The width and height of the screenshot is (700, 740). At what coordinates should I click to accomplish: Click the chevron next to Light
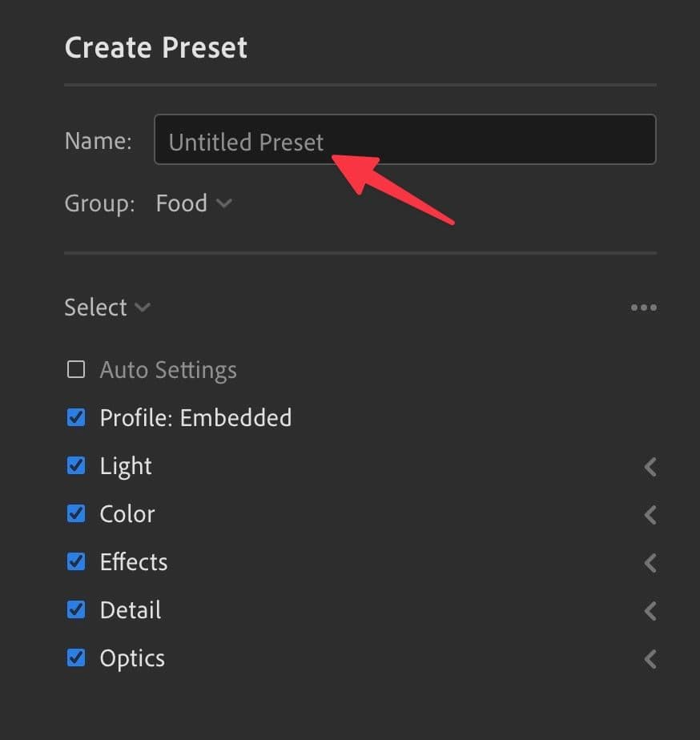pyautogui.click(x=650, y=466)
